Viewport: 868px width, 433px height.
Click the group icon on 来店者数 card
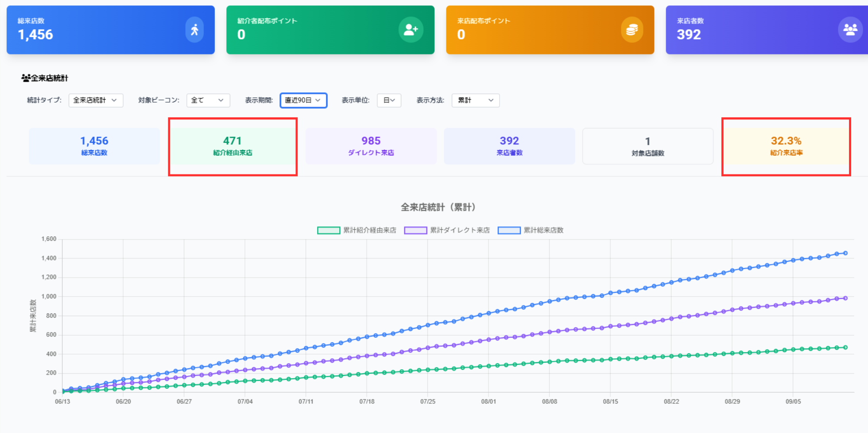click(x=850, y=30)
